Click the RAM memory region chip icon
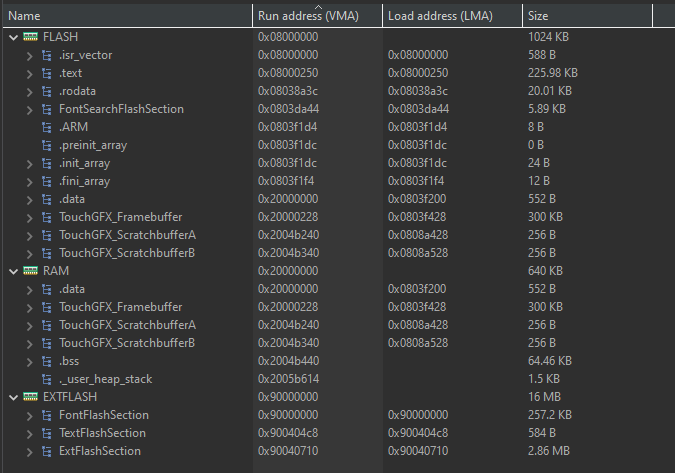675x473 pixels. [30, 271]
